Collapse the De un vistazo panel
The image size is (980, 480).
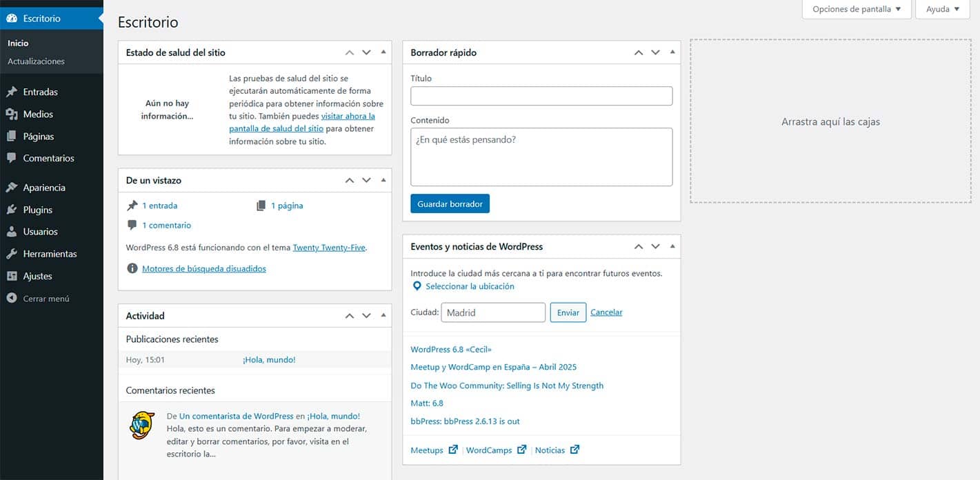pos(383,181)
